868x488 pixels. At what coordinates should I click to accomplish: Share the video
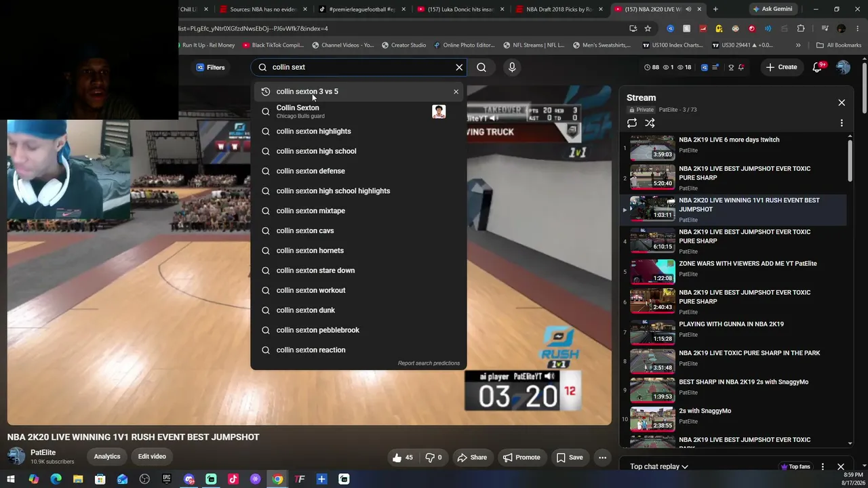pyautogui.click(x=472, y=457)
